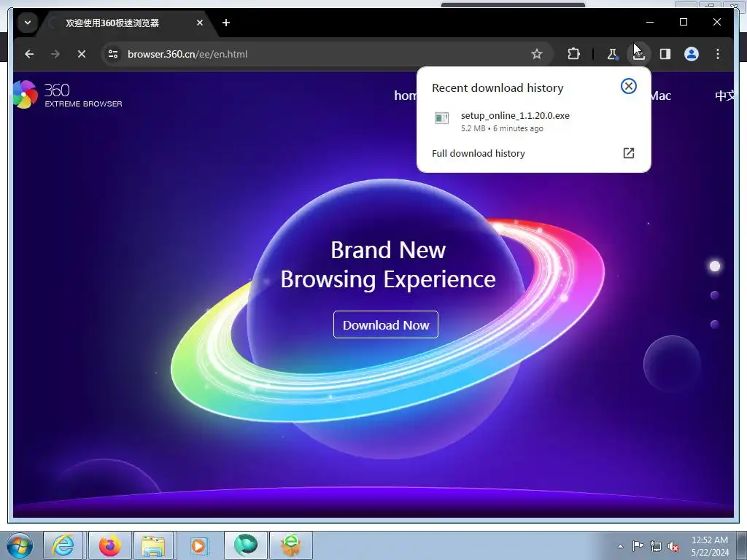Click the external-link icon for download history
This screenshot has height=560, width=747.
pos(628,153)
